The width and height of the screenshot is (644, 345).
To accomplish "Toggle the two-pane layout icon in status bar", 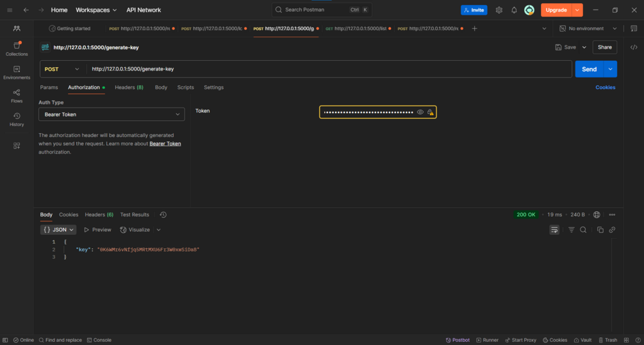I will [x=626, y=340].
